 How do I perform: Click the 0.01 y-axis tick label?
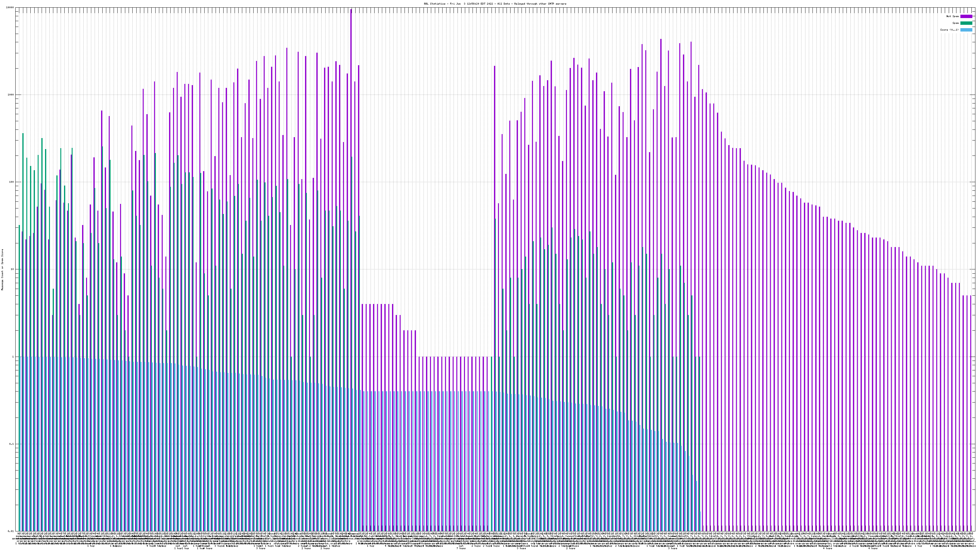point(11,531)
